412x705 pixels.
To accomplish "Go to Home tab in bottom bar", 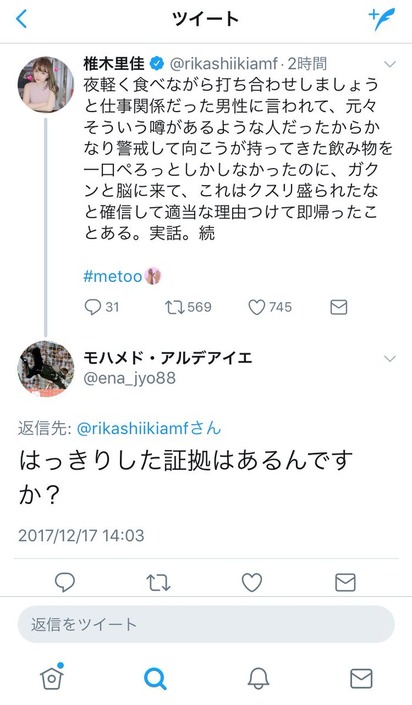I will tap(52, 677).
